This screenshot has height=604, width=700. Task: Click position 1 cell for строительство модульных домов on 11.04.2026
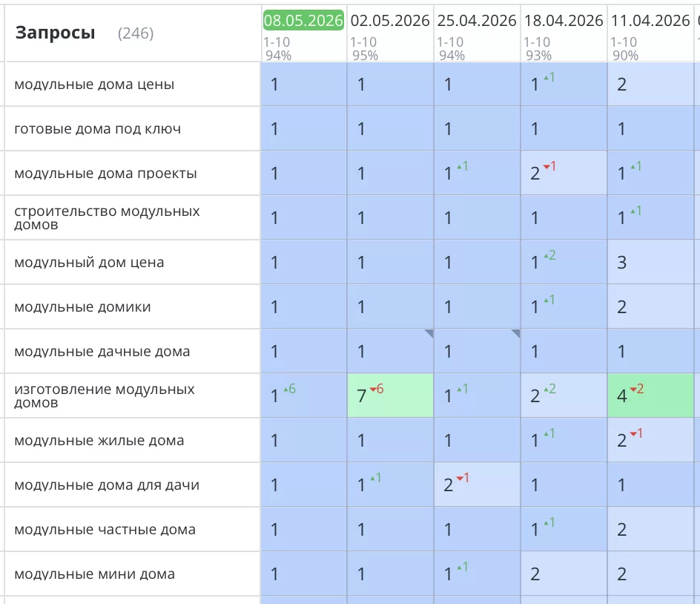pyautogui.click(x=650, y=217)
